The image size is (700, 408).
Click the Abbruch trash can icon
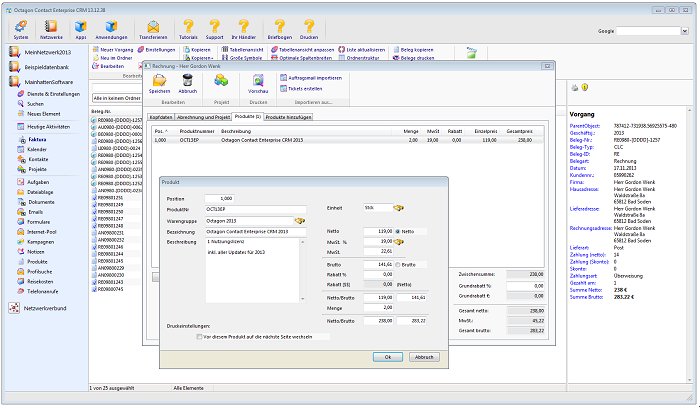point(188,81)
